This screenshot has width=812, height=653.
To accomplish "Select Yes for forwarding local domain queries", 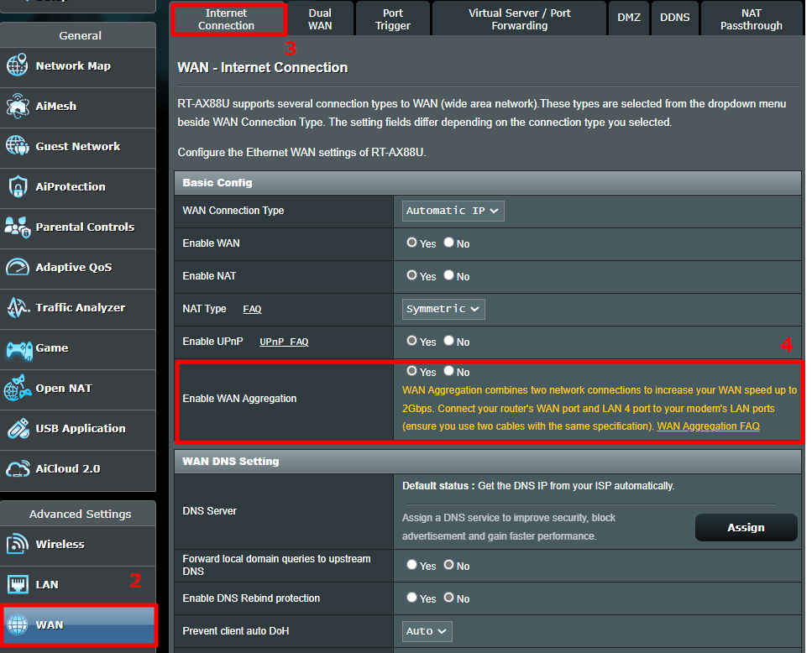I will tap(411, 565).
